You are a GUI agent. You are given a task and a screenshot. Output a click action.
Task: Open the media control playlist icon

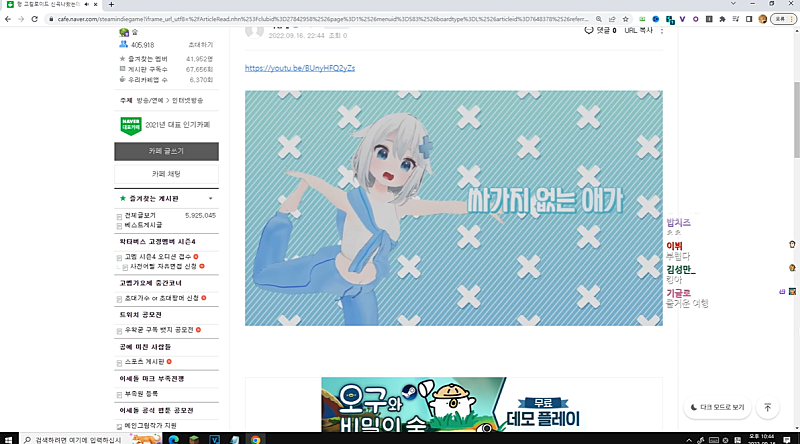point(736,19)
